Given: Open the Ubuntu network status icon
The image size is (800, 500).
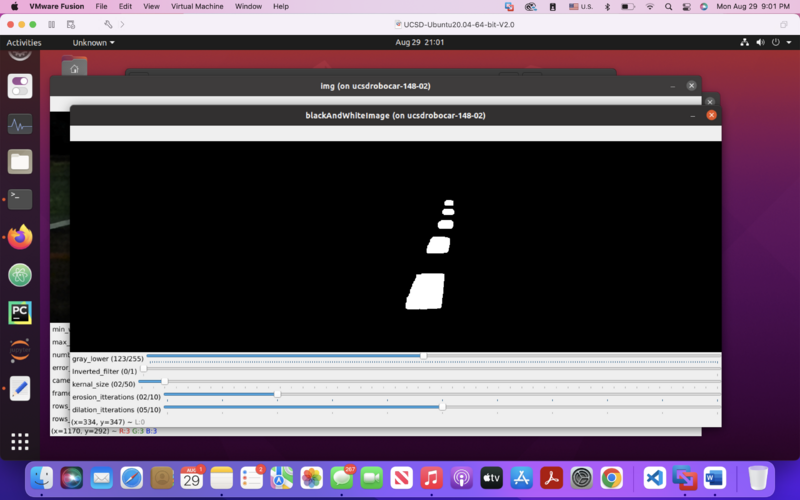Looking at the screenshot, I should tap(744, 42).
